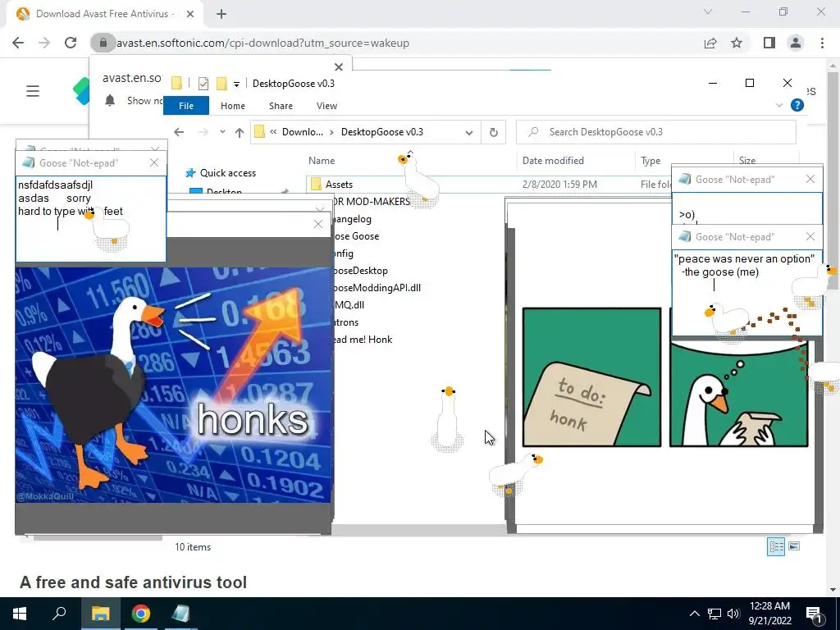Open Windows Start menu
840x630 pixels.
pos(20,614)
